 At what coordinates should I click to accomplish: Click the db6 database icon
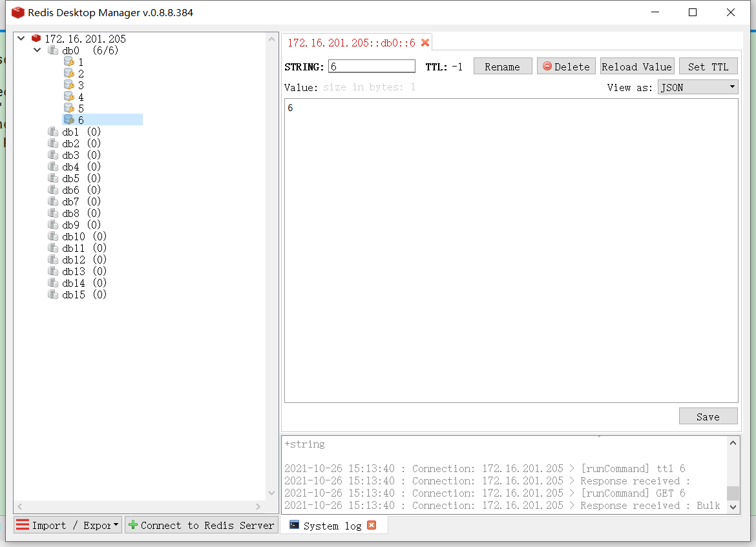[53, 190]
